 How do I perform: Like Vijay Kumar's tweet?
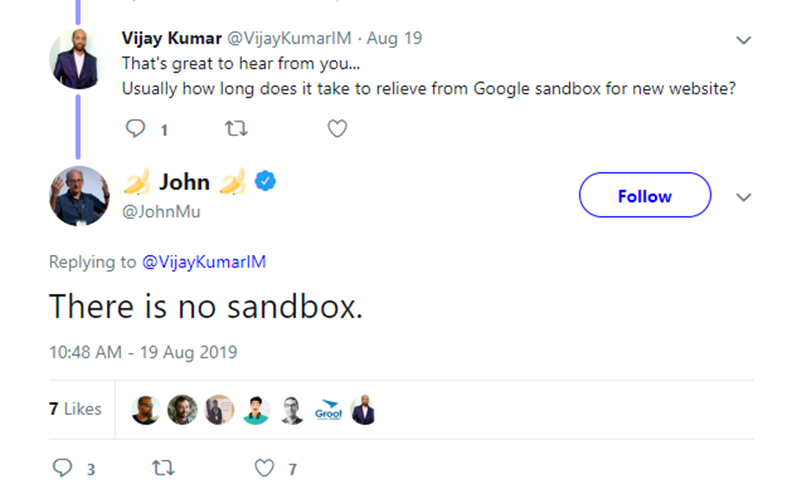click(x=338, y=129)
